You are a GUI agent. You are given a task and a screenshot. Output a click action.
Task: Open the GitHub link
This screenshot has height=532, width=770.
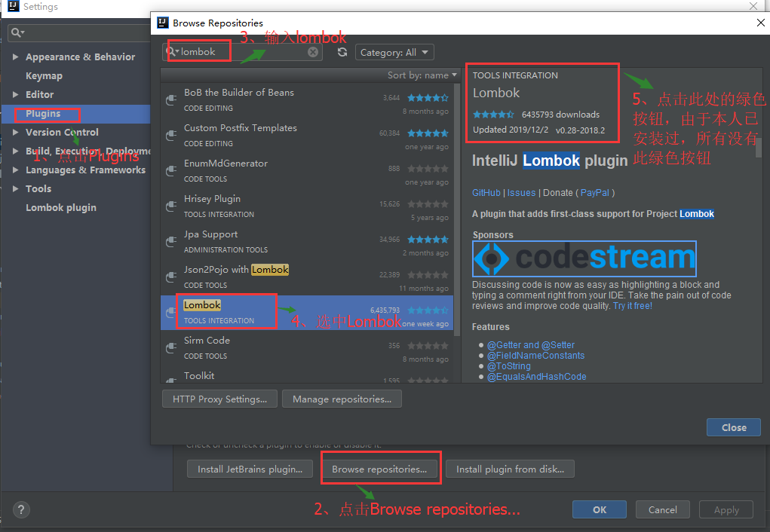tap(486, 193)
